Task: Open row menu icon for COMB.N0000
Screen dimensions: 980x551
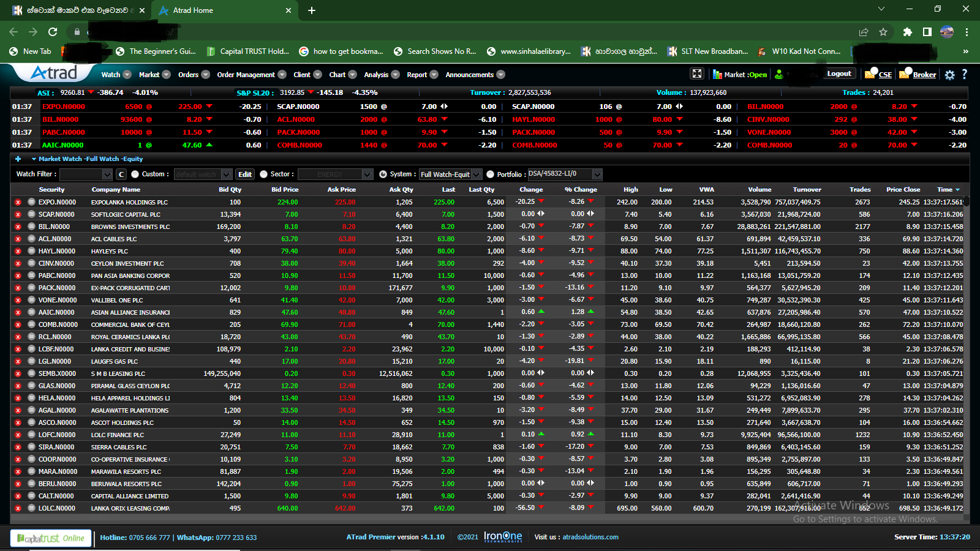Action: click(x=31, y=324)
